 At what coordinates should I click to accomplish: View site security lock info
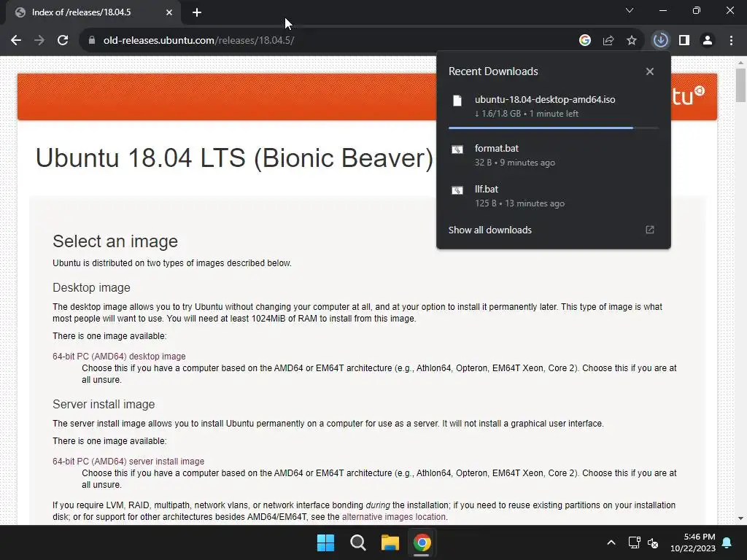pos(92,41)
